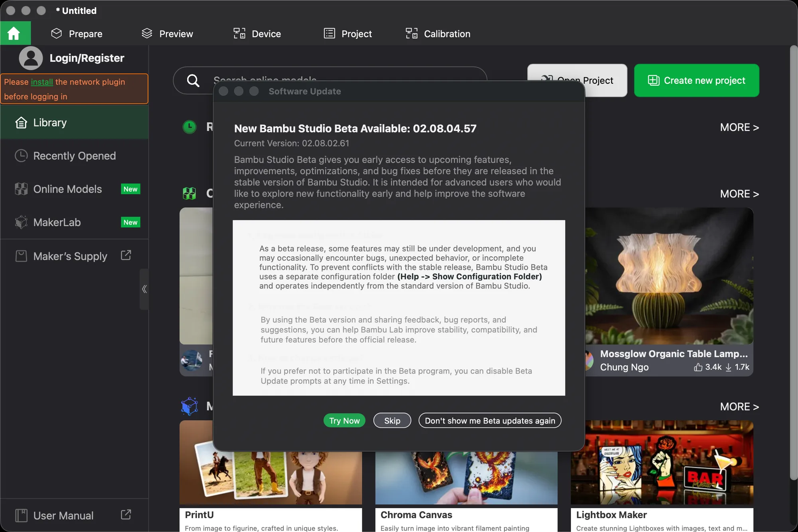This screenshot has width=798, height=532.
Task: Switch to the Preview tab
Action: click(167, 34)
